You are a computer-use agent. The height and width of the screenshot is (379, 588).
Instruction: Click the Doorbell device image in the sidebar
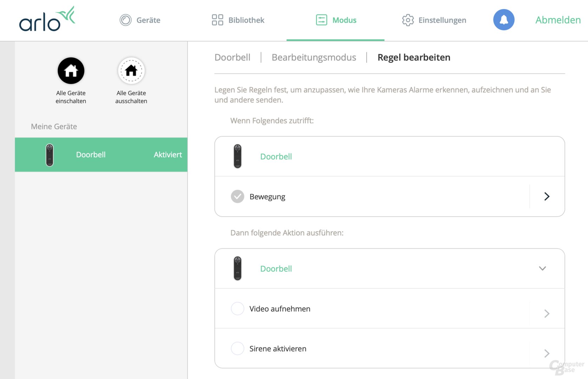pos(50,155)
